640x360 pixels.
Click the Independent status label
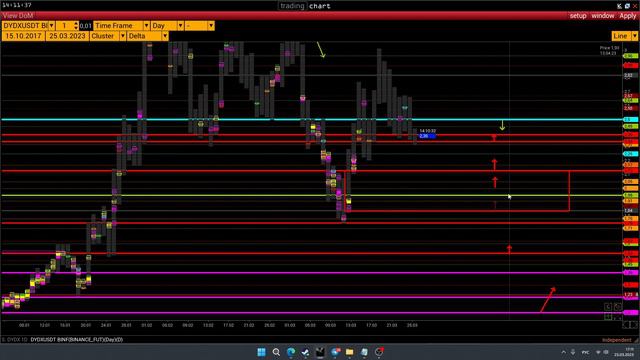[x=616, y=340]
